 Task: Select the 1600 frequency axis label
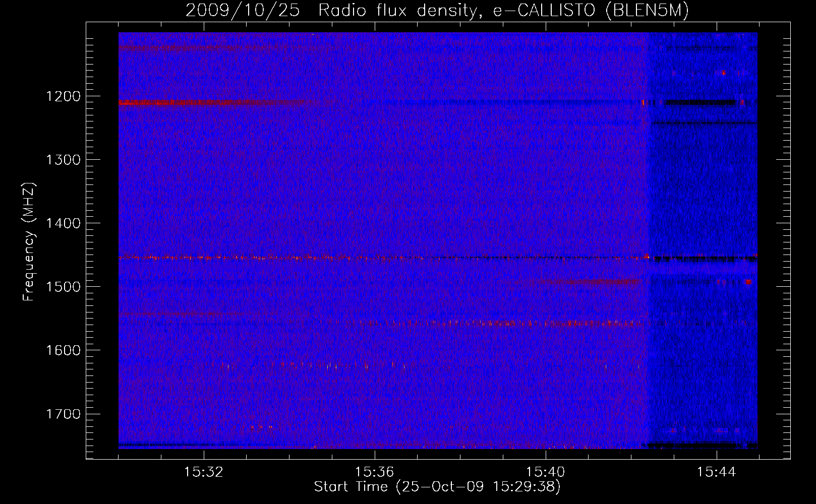click(x=63, y=350)
